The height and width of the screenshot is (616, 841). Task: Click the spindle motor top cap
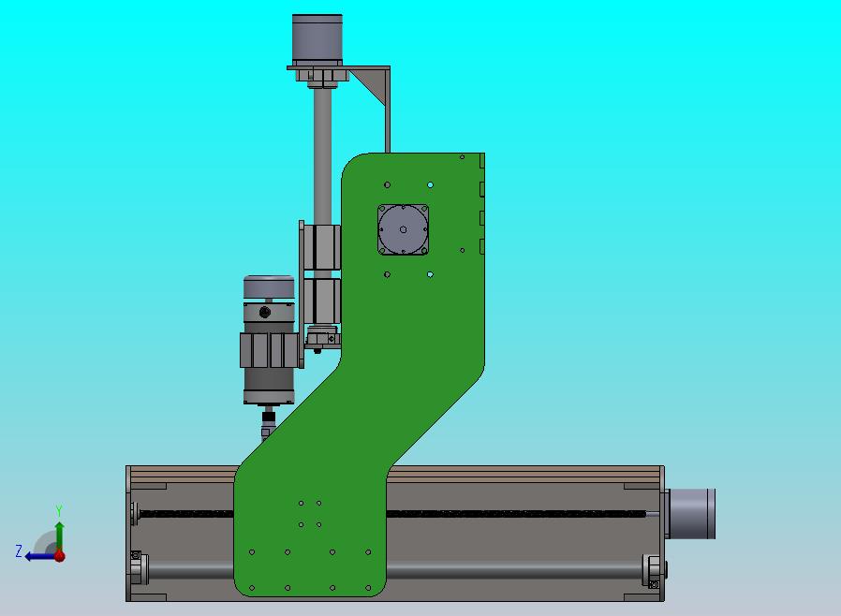point(269,287)
